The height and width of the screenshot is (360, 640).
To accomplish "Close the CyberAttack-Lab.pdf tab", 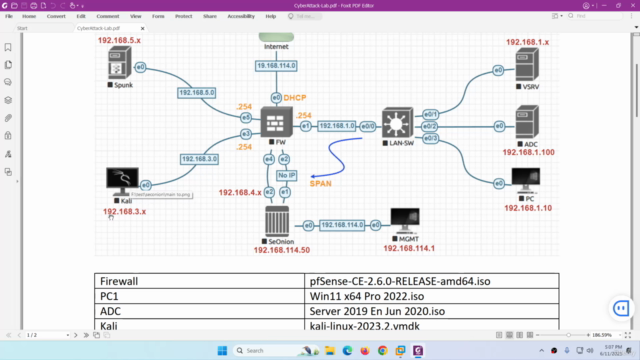I will (x=142, y=29).
